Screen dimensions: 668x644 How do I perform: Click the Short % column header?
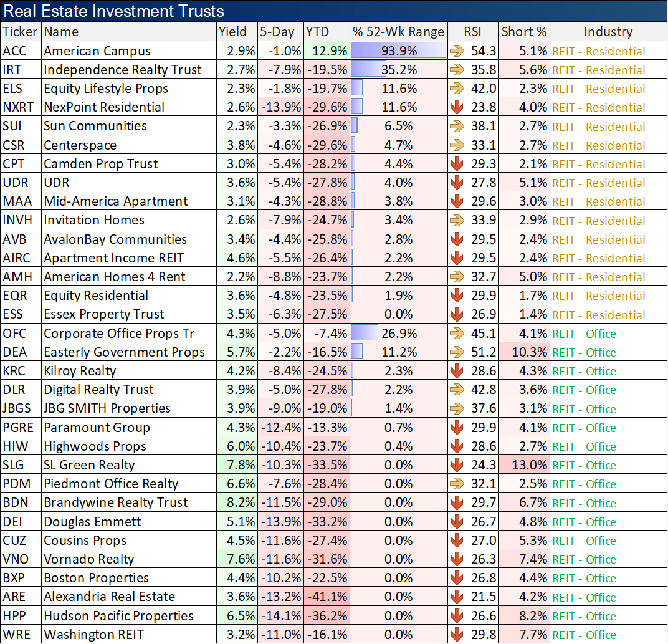(x=524, y=32)
